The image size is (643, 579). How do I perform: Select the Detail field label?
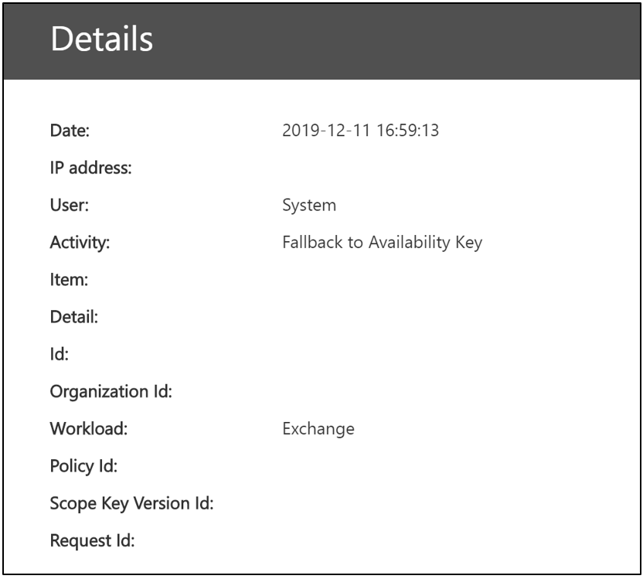74,317
